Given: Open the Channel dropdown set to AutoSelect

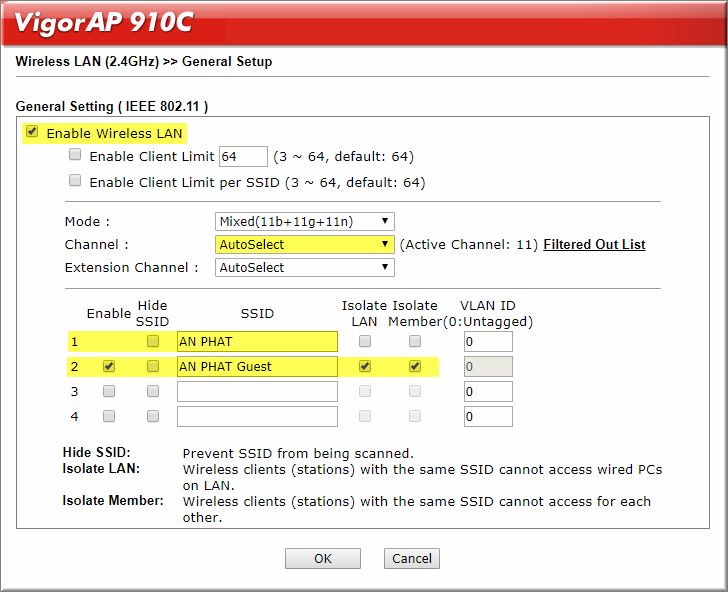Looking at the screenshot, I should pos(305,244).
